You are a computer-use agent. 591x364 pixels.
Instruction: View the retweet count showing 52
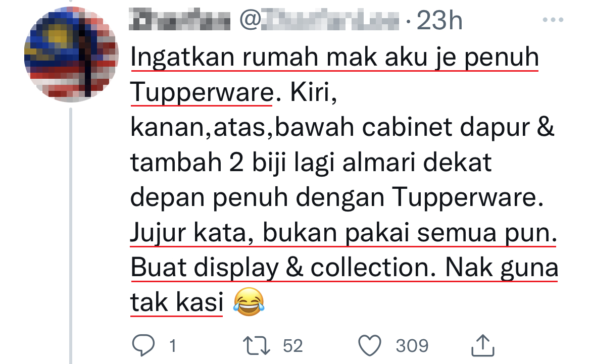pyautogui.click(x=293, y=345)
